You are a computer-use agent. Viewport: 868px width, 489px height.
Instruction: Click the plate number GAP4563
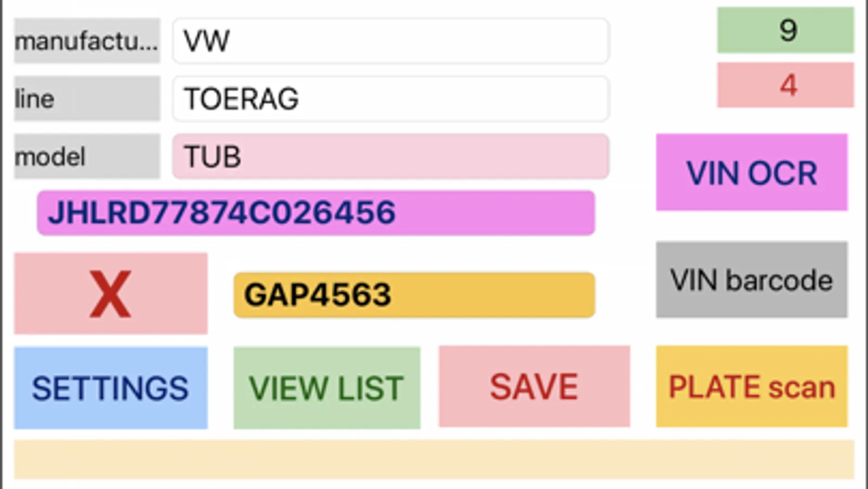pyautogui.click(x=414, y=294)
